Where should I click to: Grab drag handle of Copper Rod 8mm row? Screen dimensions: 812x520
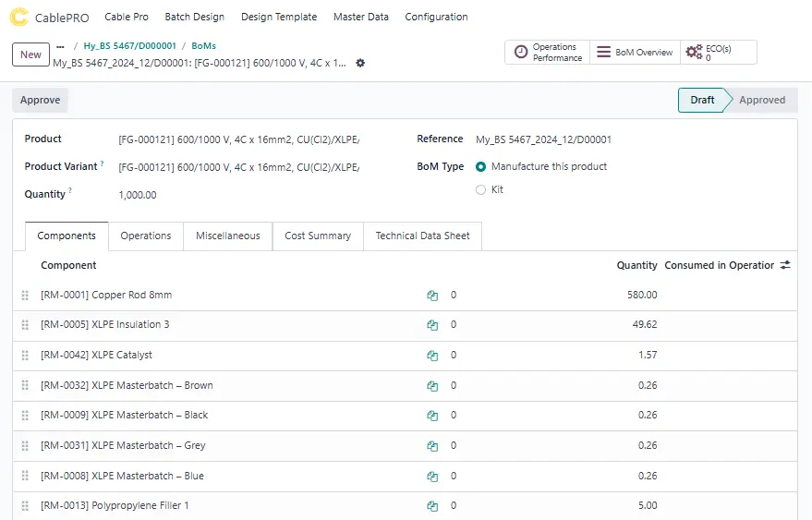point(25,296)
